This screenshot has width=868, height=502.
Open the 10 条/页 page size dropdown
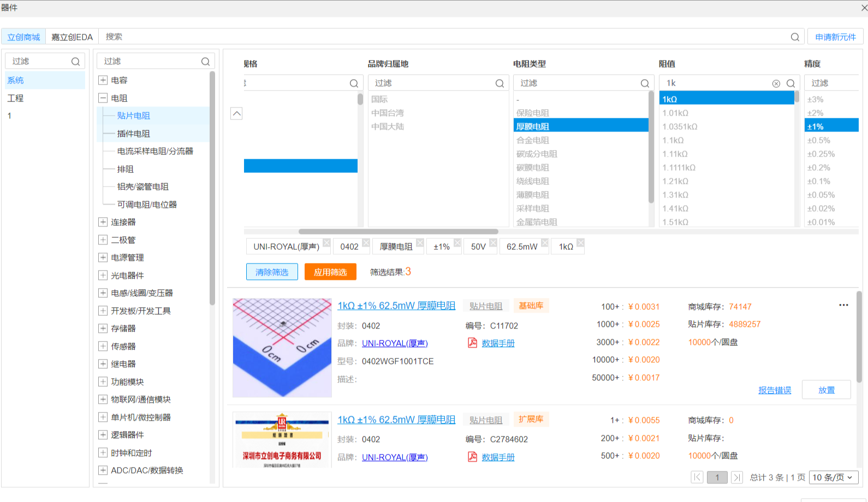pyautogui.click(x=834, y=477)
